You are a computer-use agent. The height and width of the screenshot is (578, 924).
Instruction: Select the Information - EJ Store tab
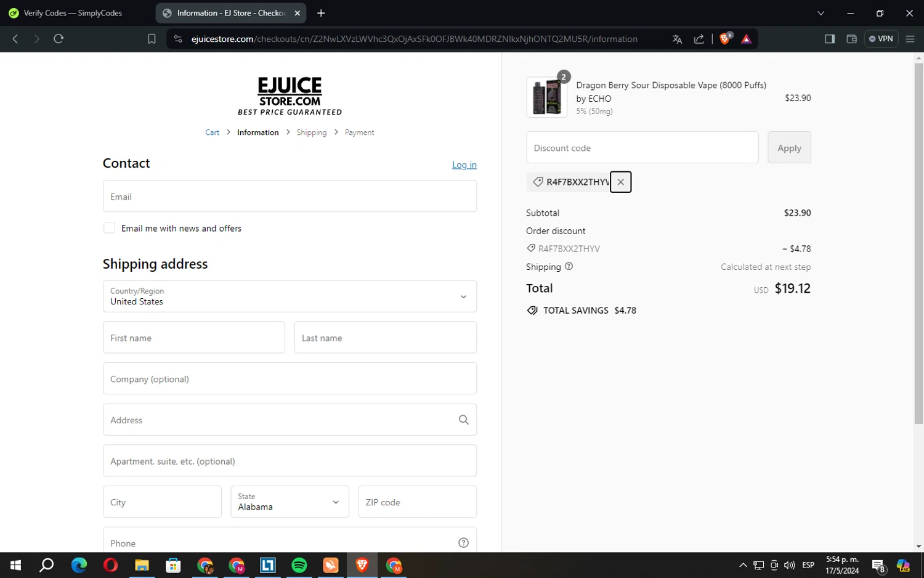[231, 13]
